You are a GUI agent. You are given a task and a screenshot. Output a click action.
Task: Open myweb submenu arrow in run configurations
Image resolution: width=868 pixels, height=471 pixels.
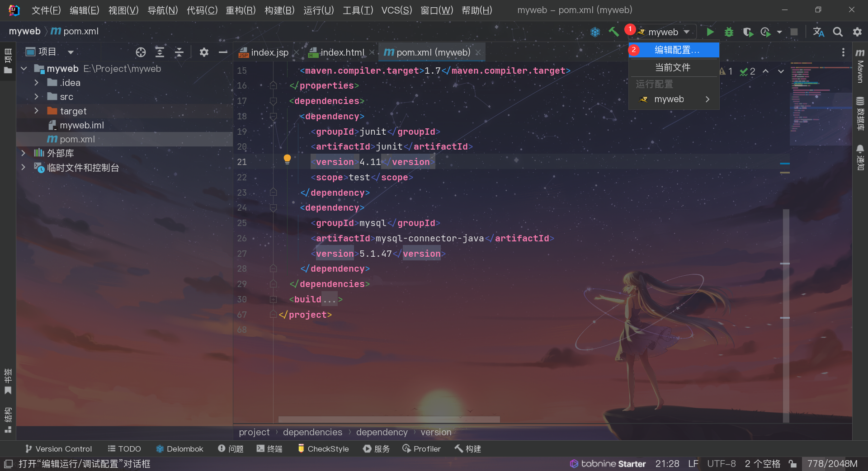(x=708, y=99)
